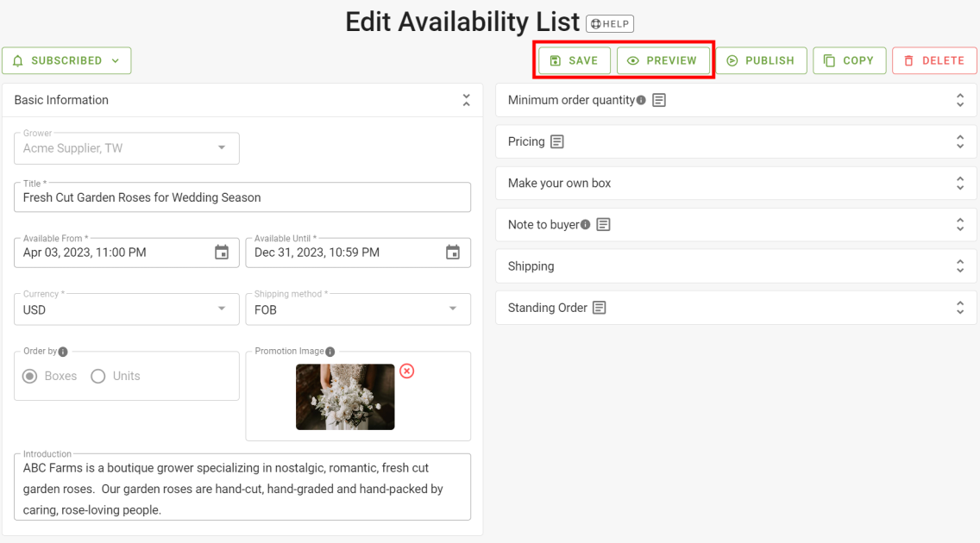Open the Shipping method dropdown showing FOB
The image size is (980, 543).
357,309
